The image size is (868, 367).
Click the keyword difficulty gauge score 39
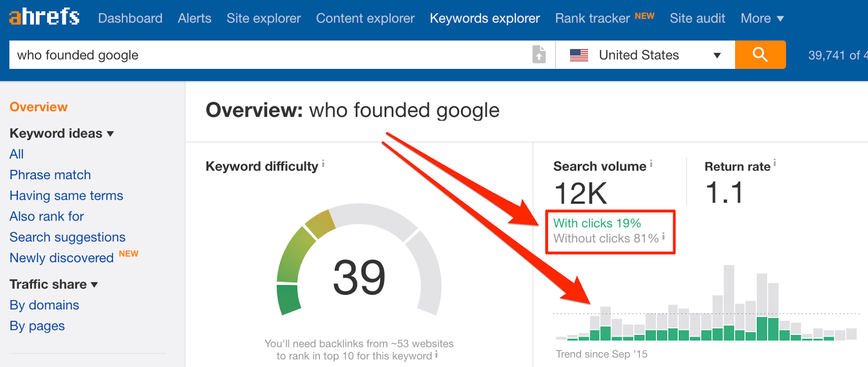pos(359,277)
